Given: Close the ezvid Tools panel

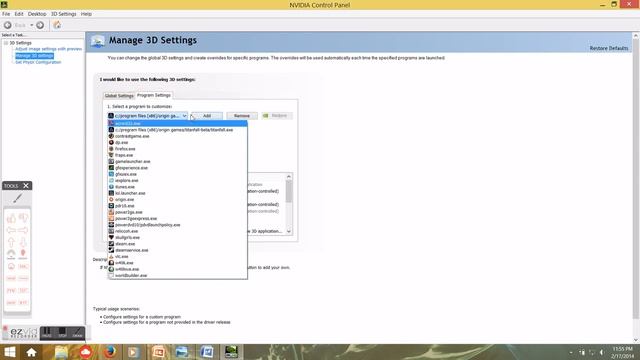Looking at the screenshot, I should [26, 186].
